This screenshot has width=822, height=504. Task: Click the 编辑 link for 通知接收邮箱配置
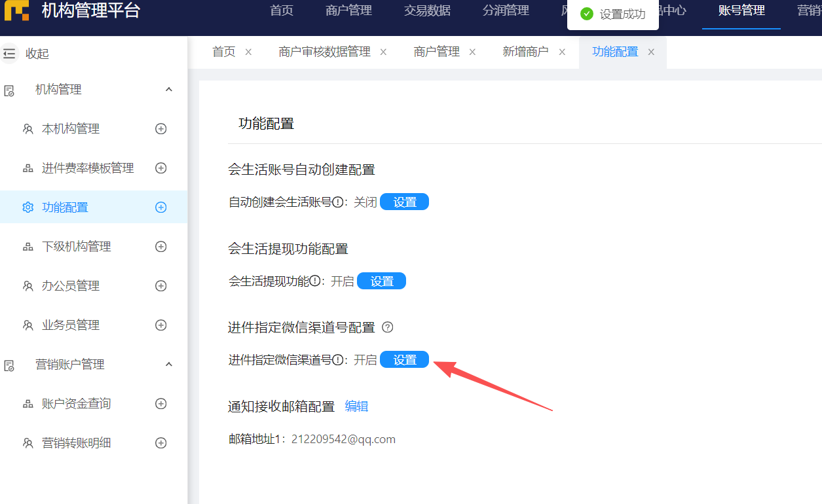356,406
